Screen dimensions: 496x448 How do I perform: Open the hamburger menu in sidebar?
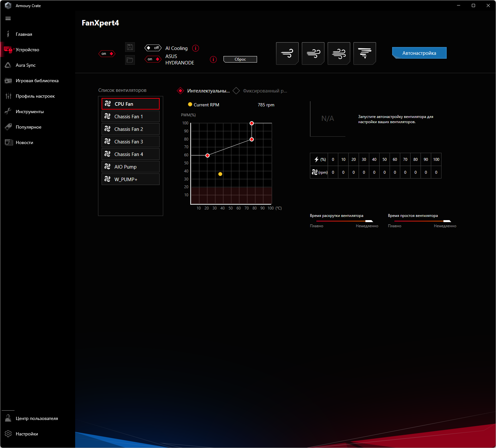tap(8, 18)
